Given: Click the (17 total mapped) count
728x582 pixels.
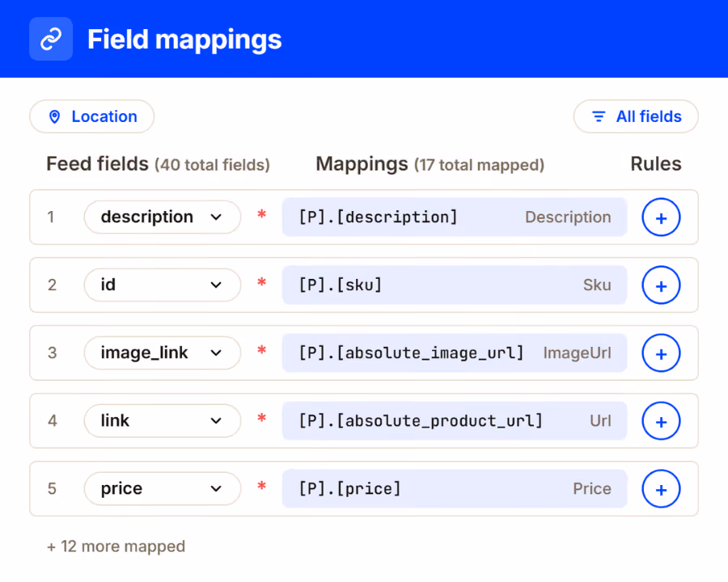Looking at the screenshot, I should (479, 165).
